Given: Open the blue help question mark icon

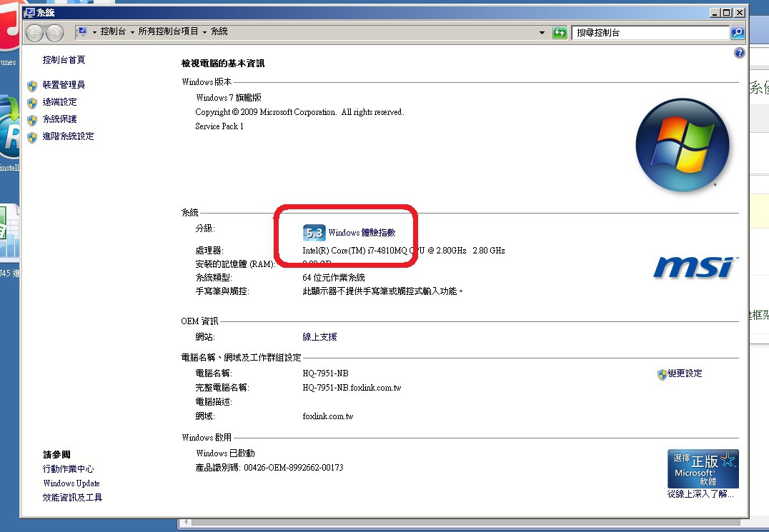Looking at the screenshot, I should (739, 53).
